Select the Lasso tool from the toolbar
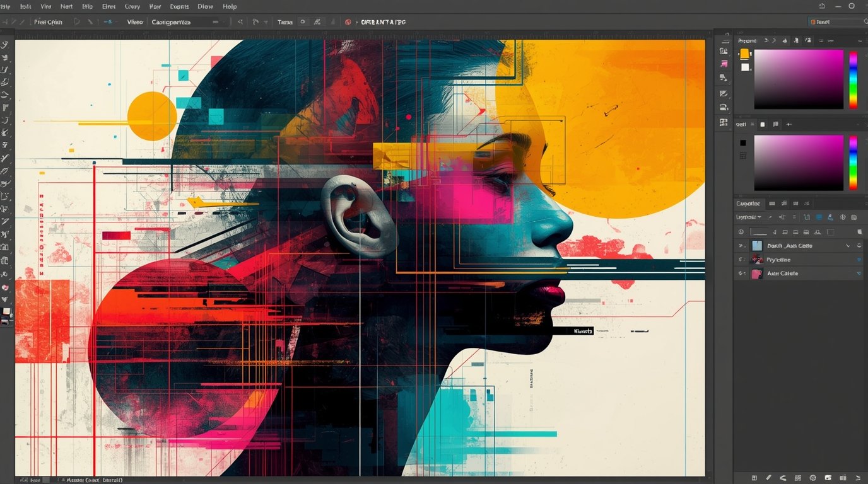The image size is (868, 484). tap(5, 69)
